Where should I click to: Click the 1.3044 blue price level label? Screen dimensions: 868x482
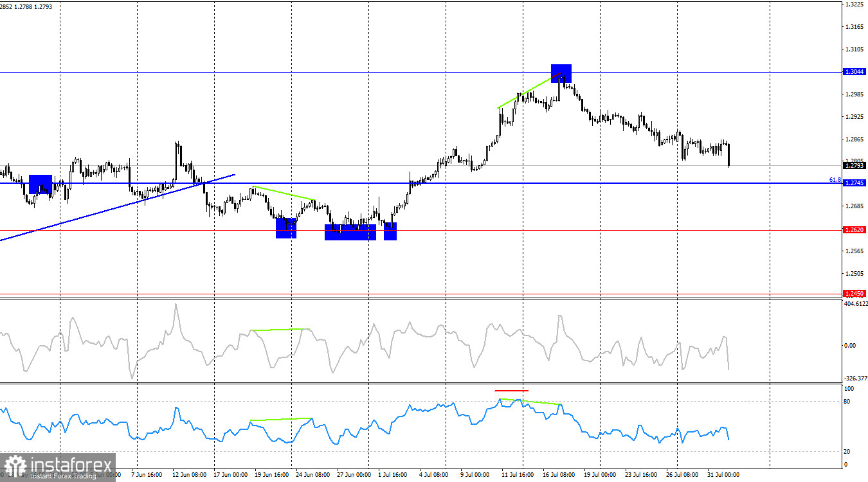pos(854,72)
